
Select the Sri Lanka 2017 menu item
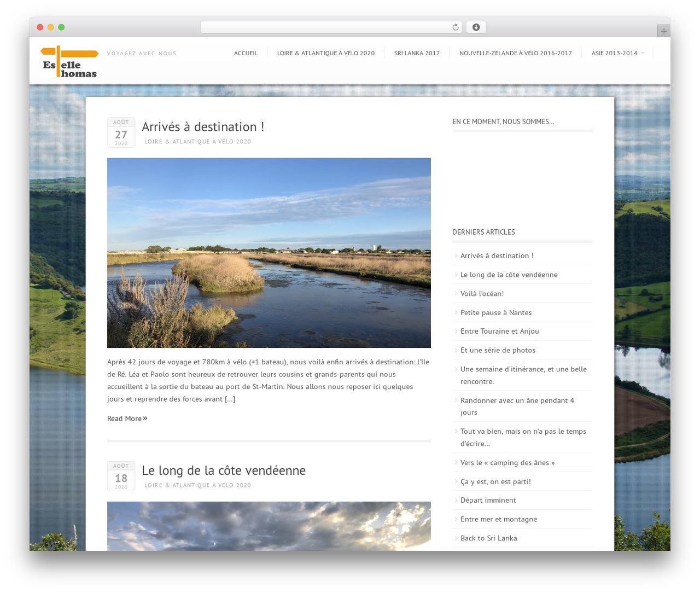pyautogui.click(x=417, y=53)
